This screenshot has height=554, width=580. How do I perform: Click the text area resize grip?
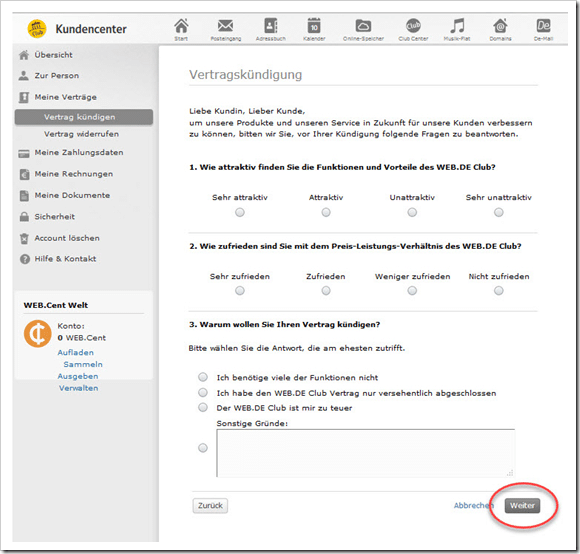pos(510,473)
